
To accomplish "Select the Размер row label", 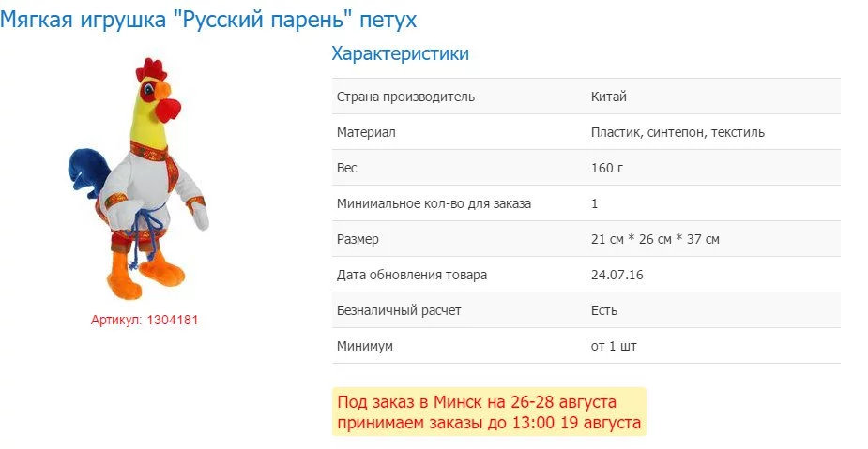I will click(x=358, y=239).
